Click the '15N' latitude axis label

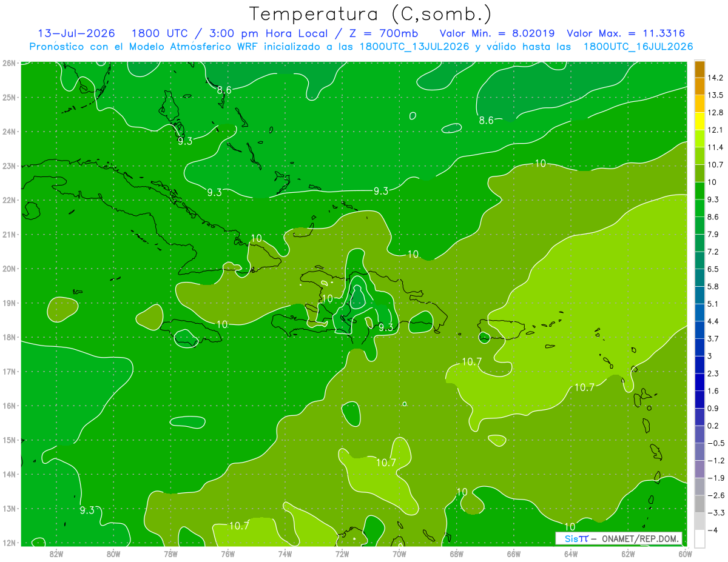click(9, 441)
